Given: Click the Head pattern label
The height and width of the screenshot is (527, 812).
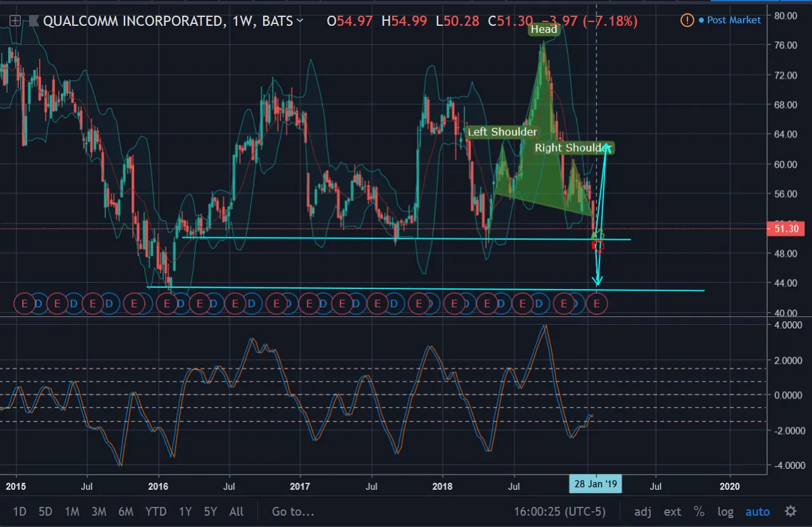Looking at the screenshot, I should [x=544, y=29].
